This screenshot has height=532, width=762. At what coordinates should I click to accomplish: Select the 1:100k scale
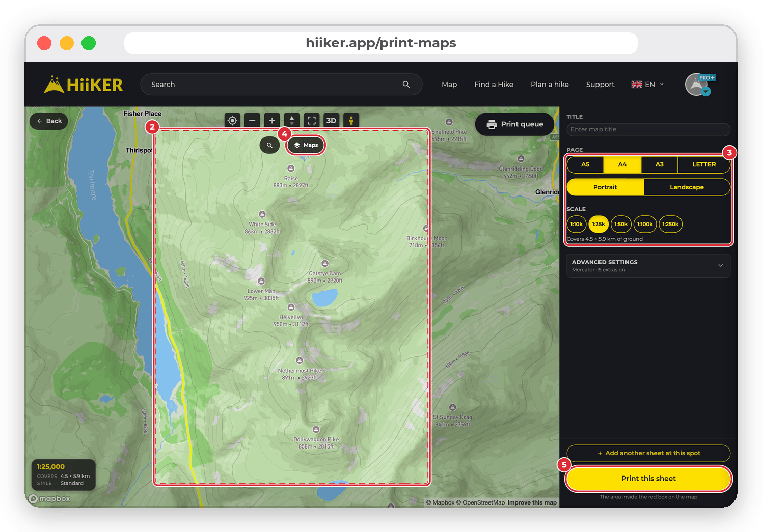pos(645,224)
